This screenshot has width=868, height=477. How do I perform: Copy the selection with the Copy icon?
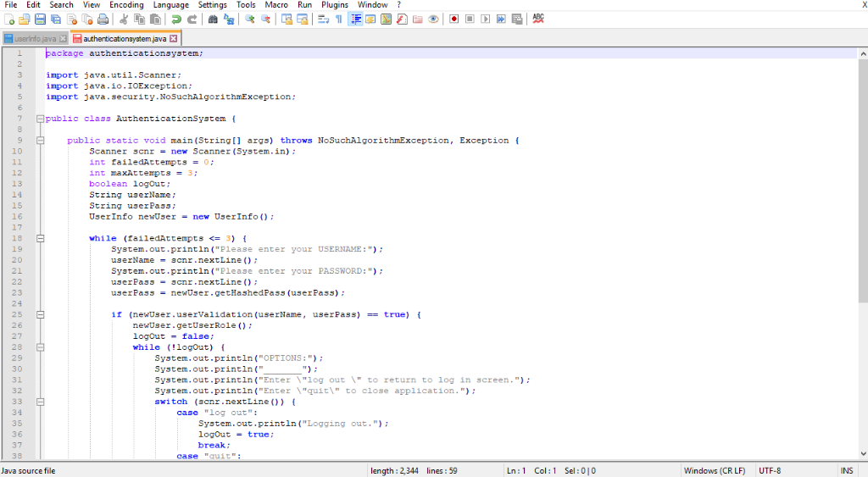pos(140,19)
